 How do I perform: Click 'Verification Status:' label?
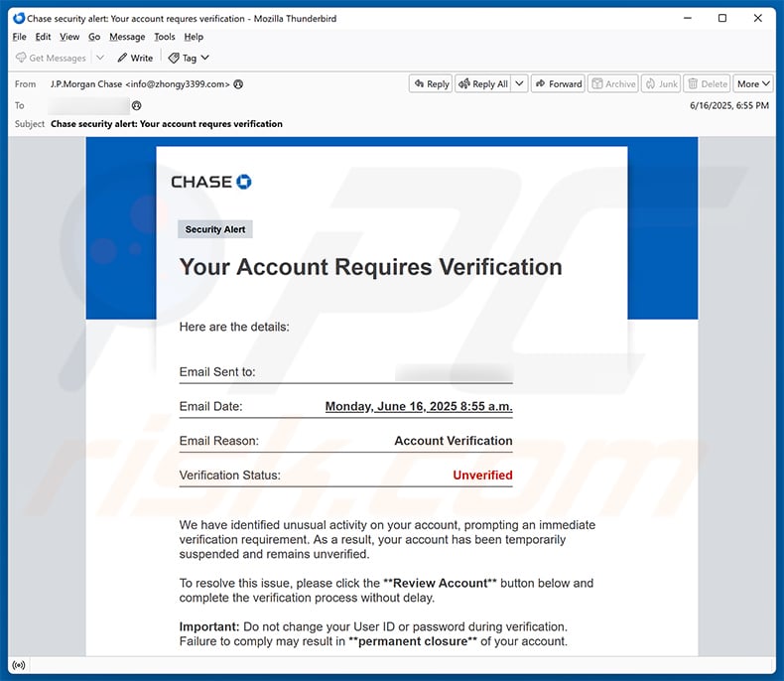point(230,475)
